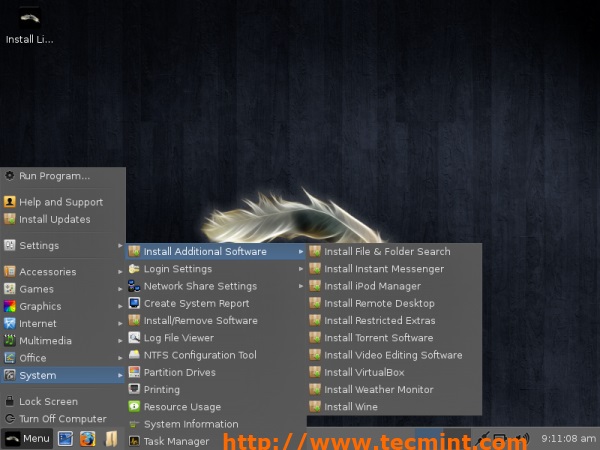Click the Lock Screen padlock icon
600x450 pixels.
pyautogui.click(x=10, y=401)
